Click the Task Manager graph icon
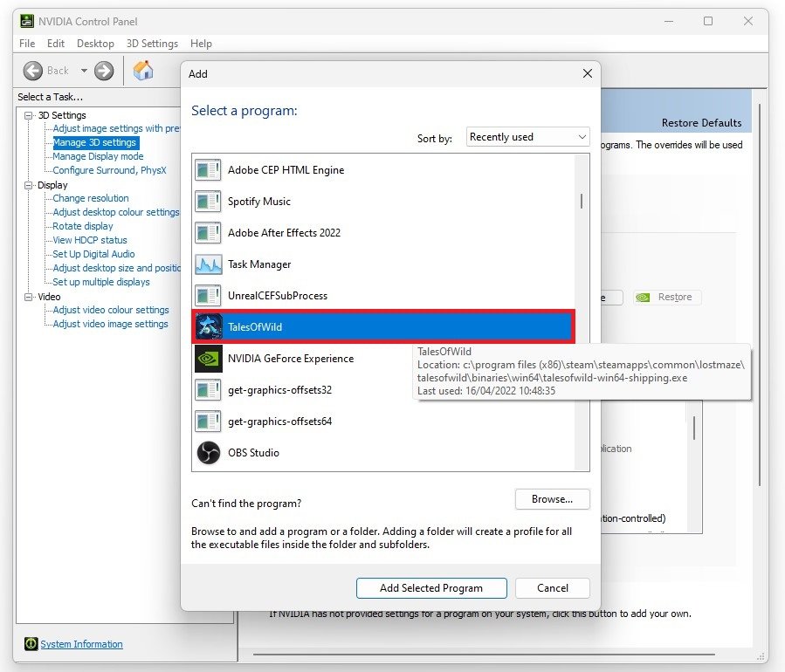The image size is (785, 672). [209, 264]
